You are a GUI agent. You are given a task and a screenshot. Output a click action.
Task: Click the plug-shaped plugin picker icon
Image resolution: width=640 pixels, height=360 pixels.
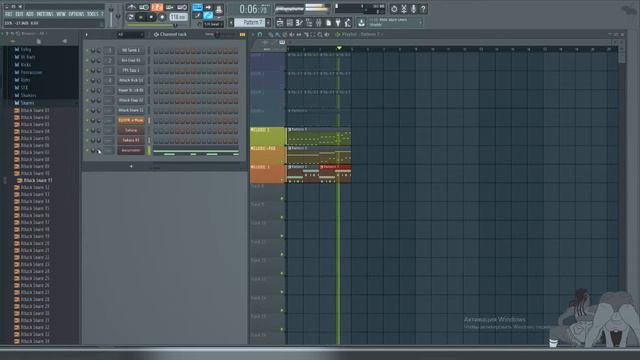pos(338,22)
